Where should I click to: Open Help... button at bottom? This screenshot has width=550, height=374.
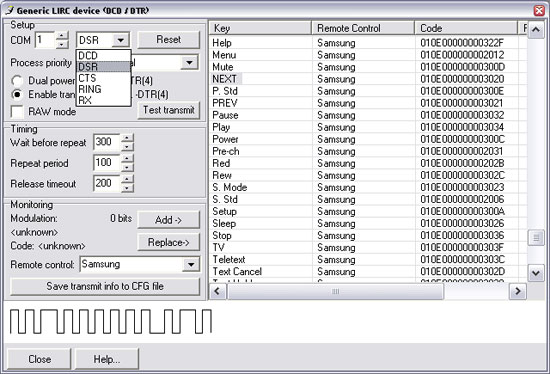pos(107,359)
